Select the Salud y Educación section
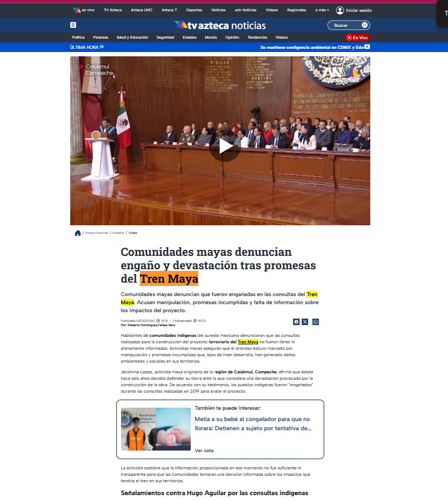The width and height of the screenshot is (448, 501). (132, 38)
